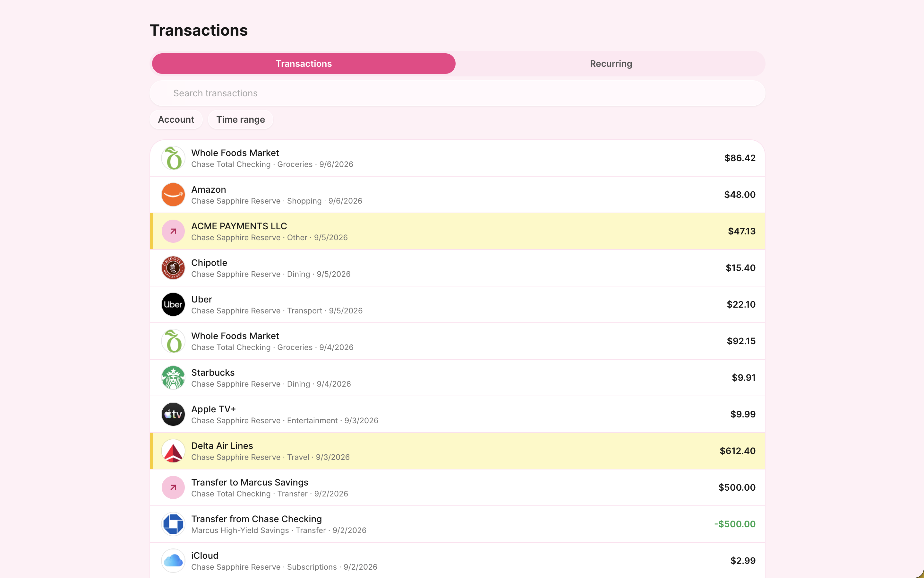Image resolution: width=924 pixels, height=578 pixels.
Task: Open the iCloud transaction title
Action: [205, 556]
